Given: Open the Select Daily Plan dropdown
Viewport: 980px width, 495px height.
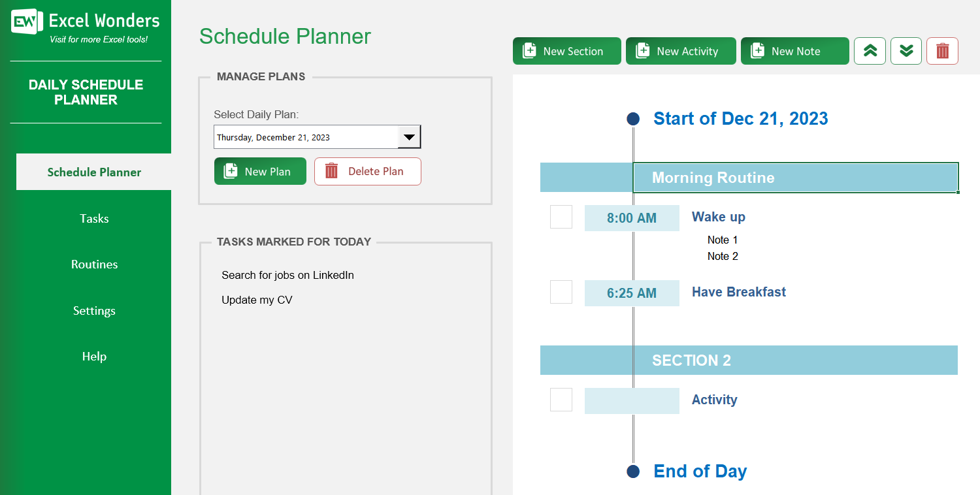Looking at the screenshot, I should [x=410, y=136].
